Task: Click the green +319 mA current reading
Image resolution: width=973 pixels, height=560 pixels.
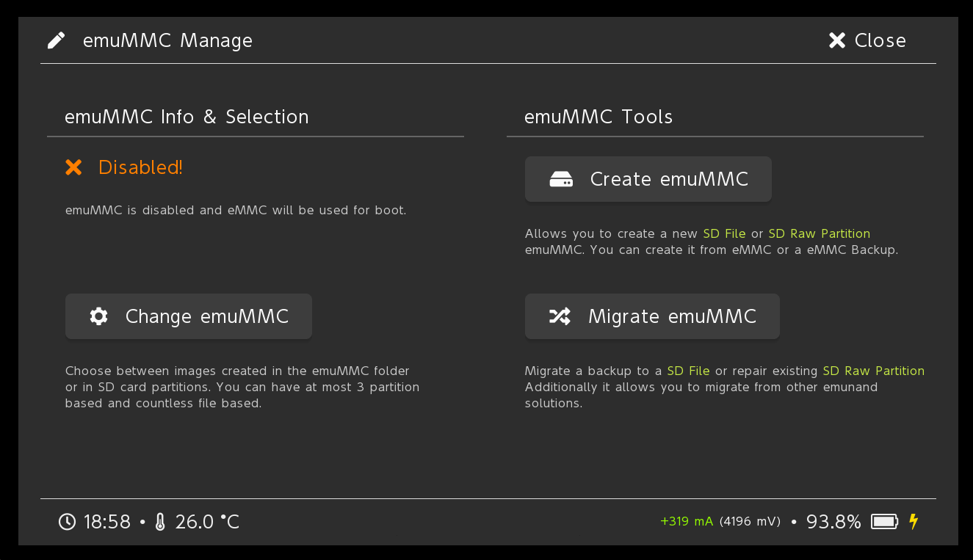Action: click(687, 522)
